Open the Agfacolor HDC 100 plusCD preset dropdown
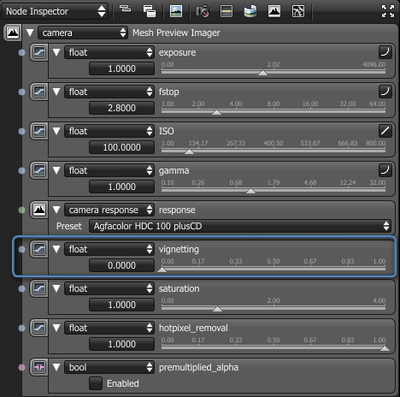400x397 pixels. point(240,226)
